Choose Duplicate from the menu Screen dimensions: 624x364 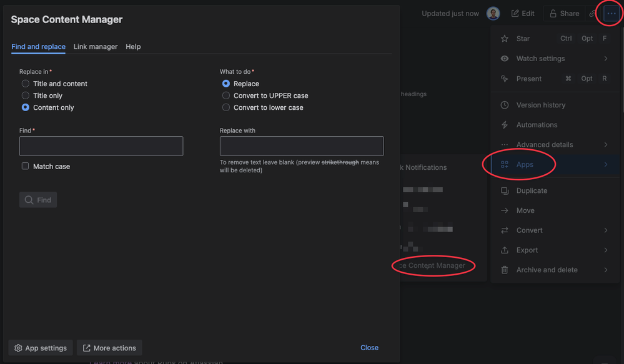coord(532,190)
